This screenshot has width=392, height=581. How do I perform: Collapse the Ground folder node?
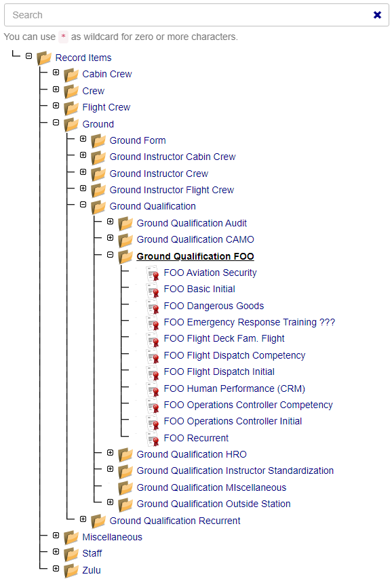click(x=56, y=122)
